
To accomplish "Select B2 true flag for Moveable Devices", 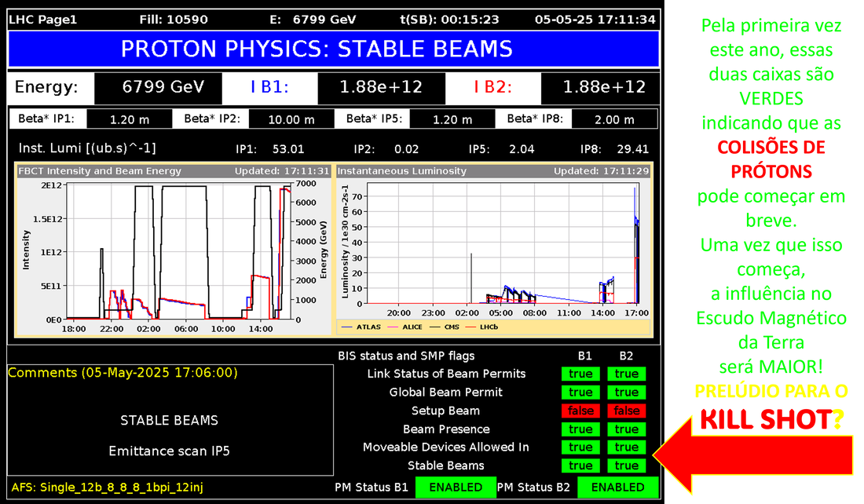I will [x=627, y=447].
